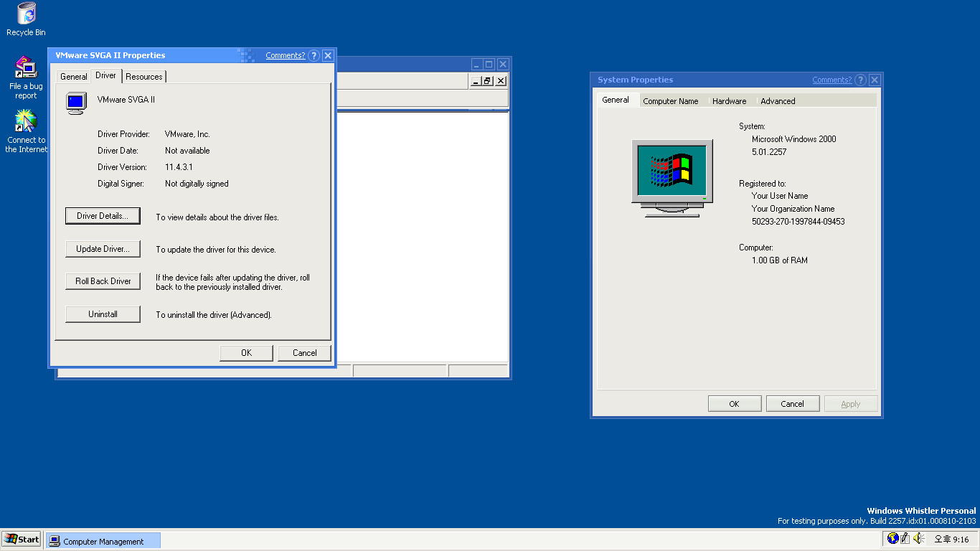
Task: Click 'Not digitally signed' text
Action: pyautogui.click(x=197, y=184)
